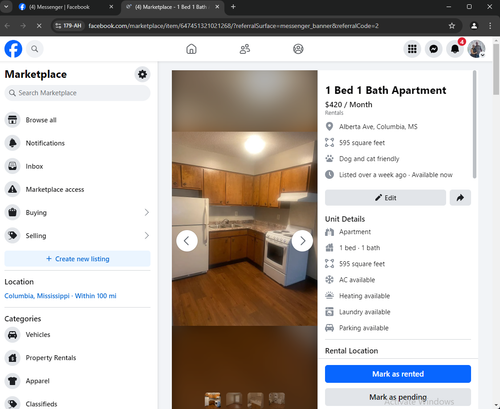Screen dimensions: 500x409
Task: Show previous listing photo
Action: (x=187, y=241)
